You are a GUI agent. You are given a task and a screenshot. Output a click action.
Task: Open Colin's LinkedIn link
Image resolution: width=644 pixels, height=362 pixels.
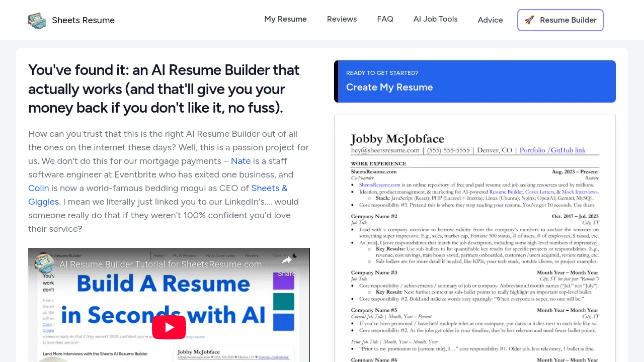(39, 188)
